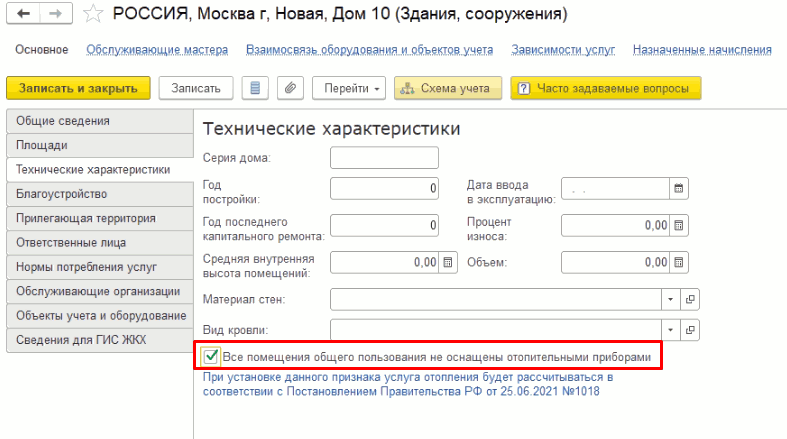Image resolution: width=787 pixels, height=439 pixels.
Task: Click the back navigation arrow
Action: coord(24,15)
